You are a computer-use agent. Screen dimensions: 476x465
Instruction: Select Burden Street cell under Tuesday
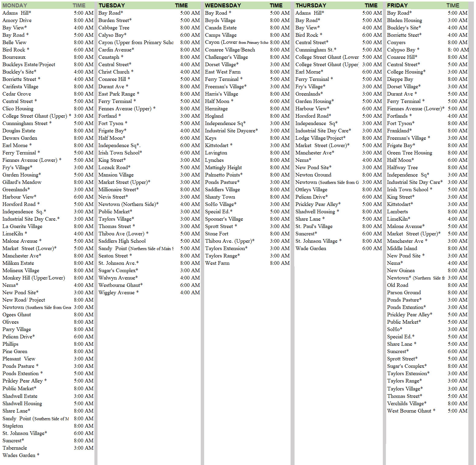[115, 20]
